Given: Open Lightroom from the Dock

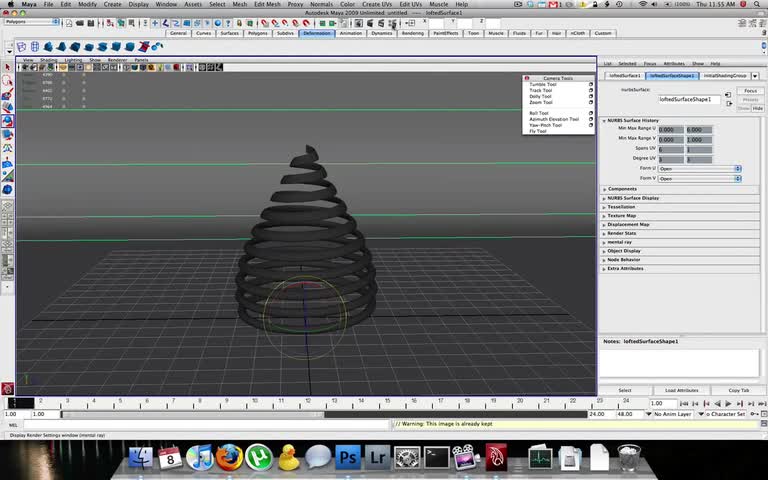Looking at the screenshot, I should (x=378, y=457).
